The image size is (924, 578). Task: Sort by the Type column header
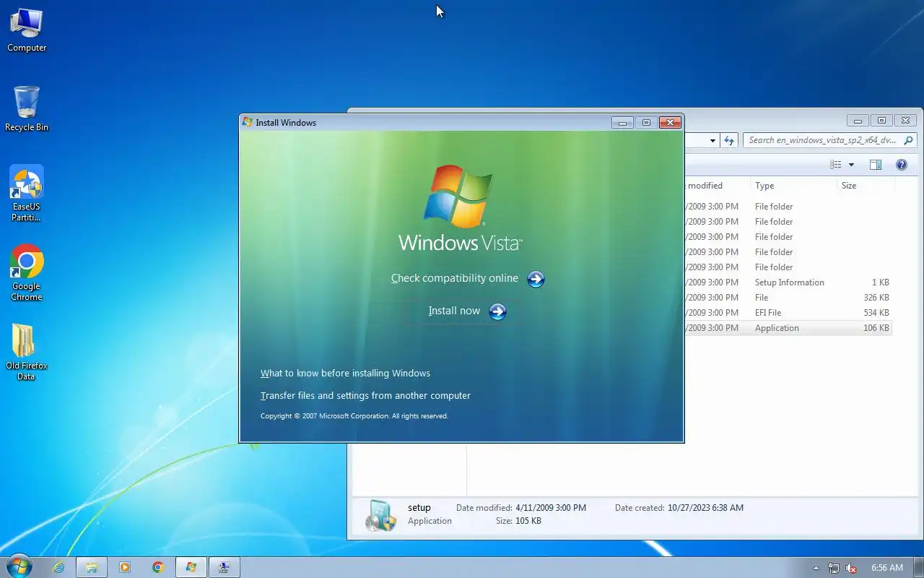pyautogui.click(x=793, y=186)
